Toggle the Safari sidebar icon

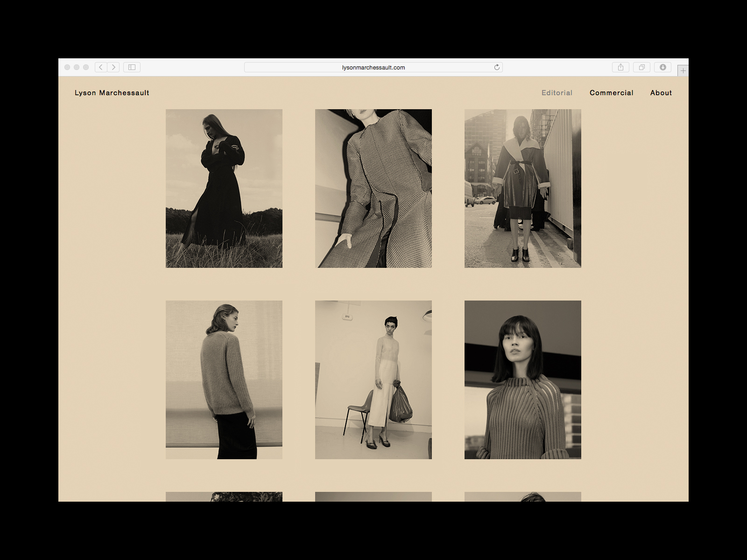click(x=132, y=67)
